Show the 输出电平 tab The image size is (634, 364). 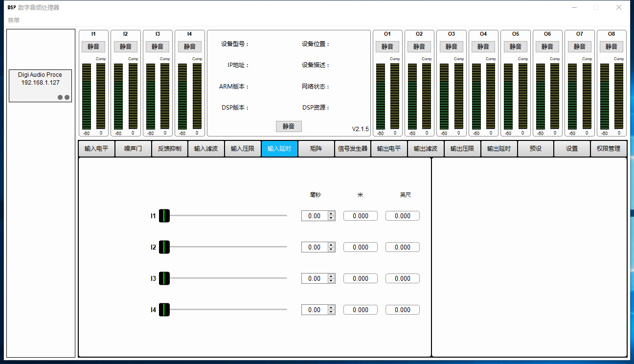[389, 149]
